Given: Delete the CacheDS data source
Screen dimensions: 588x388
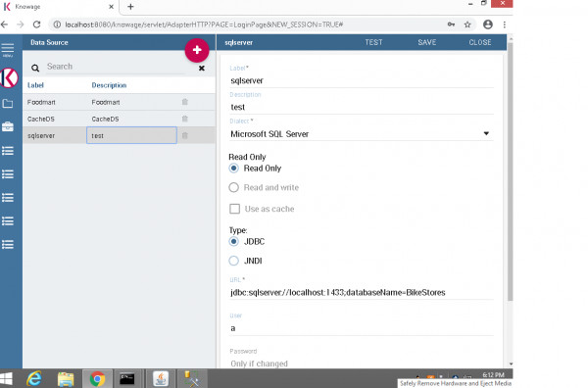Looking at the screenshot, I should click(185, 119).
